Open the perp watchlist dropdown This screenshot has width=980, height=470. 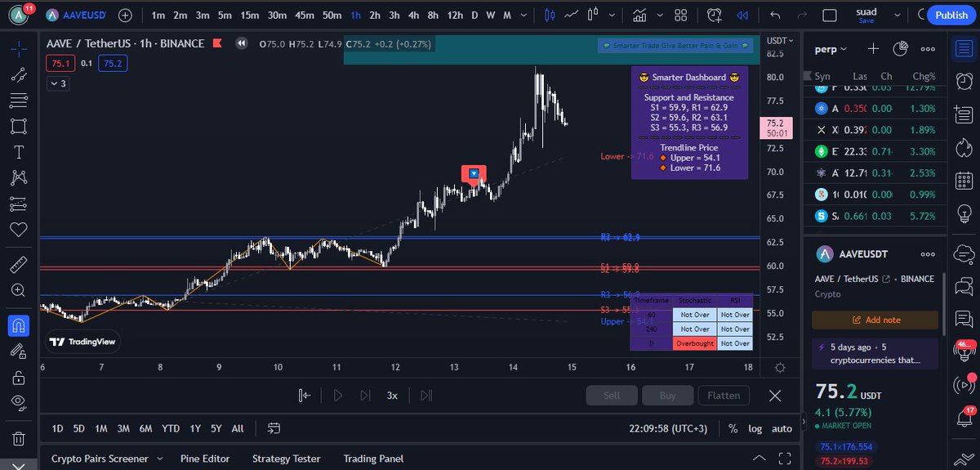[x=832, y=49]
